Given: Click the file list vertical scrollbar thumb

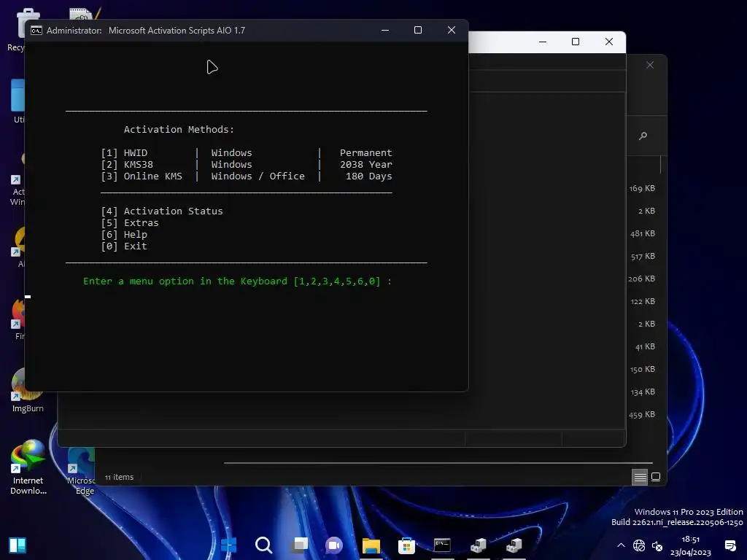Looking at the screenshot, I should [x=661, y=165].
